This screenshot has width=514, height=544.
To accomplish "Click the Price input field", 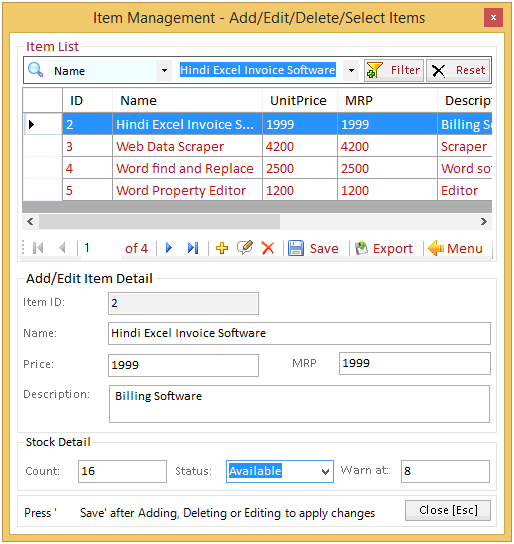I will [x=183, y=365].
